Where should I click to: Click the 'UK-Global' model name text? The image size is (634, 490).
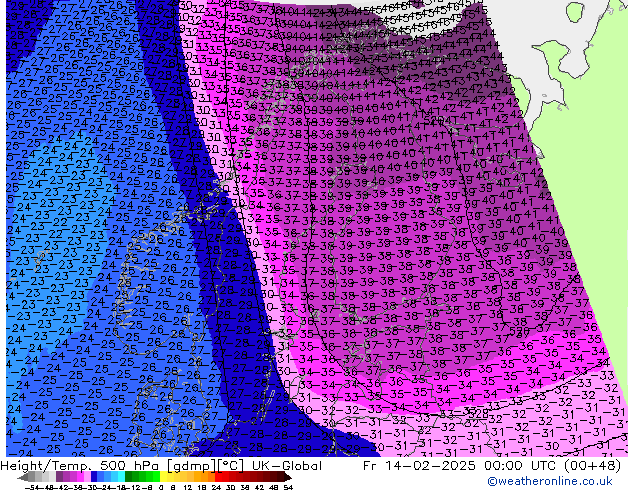pyautogui.click(x=287, y=466)
